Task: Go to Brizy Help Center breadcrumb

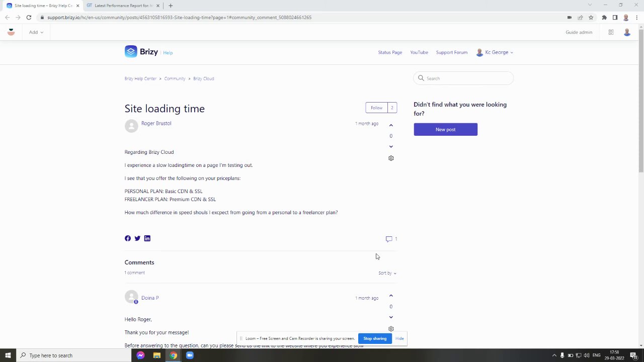Action: point(140,78)
